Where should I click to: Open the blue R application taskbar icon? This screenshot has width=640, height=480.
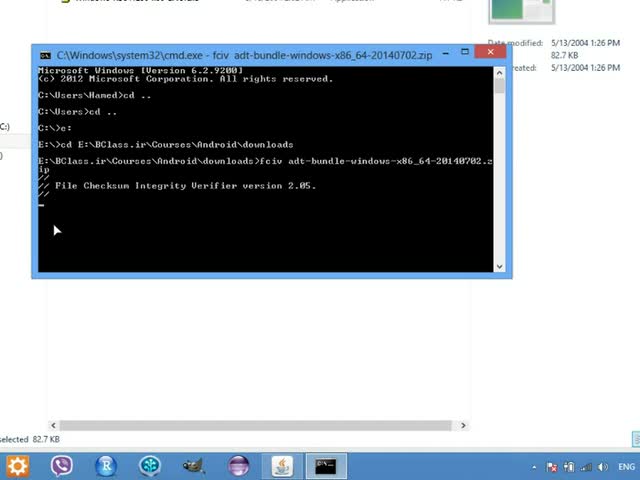(x=106, y=466)
